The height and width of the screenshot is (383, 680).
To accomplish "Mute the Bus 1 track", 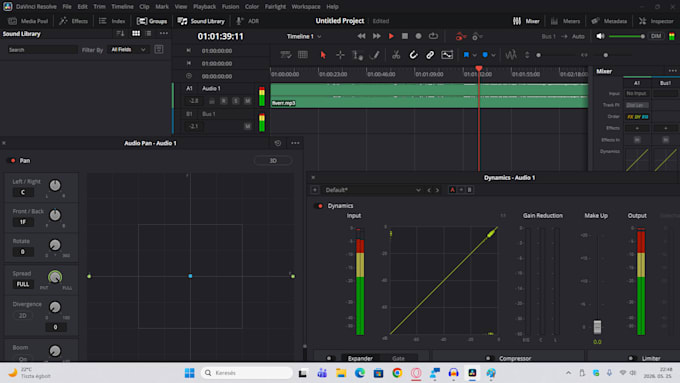I will 247,126.
